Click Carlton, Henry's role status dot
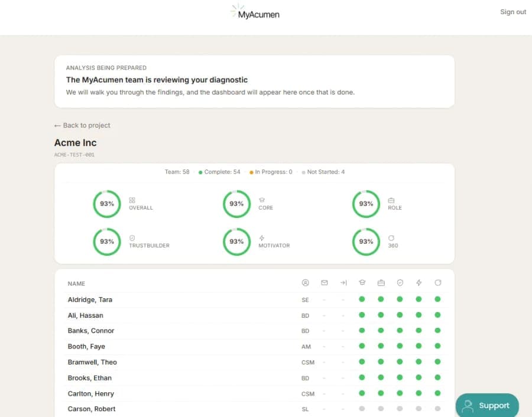 [x=381, y=393]
